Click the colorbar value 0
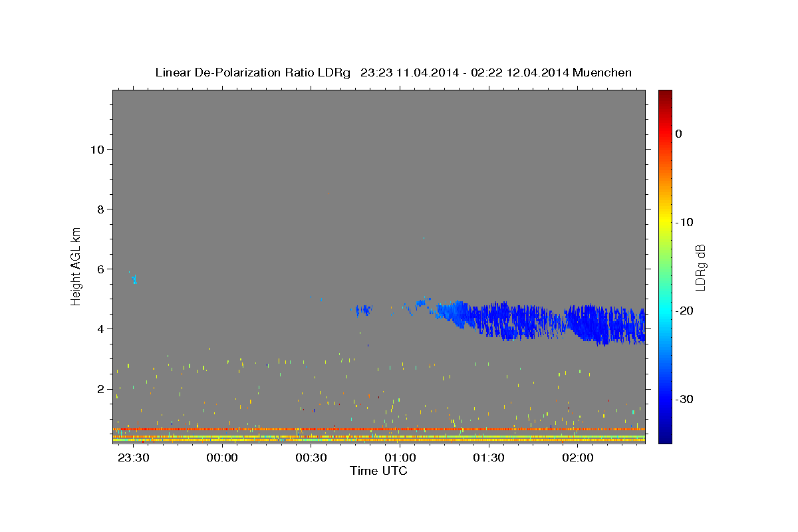The width and height of the screenshot is (798, 532). coord(679,134)
